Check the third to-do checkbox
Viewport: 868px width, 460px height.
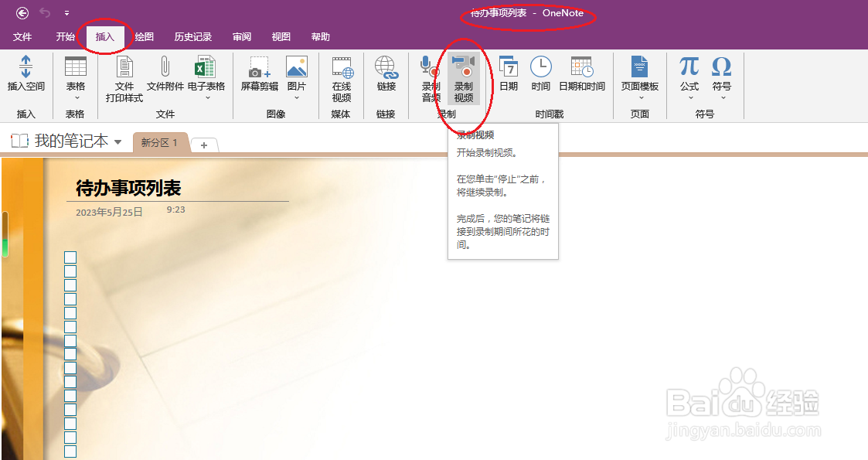pyautogui.click(x=70, y=285)
